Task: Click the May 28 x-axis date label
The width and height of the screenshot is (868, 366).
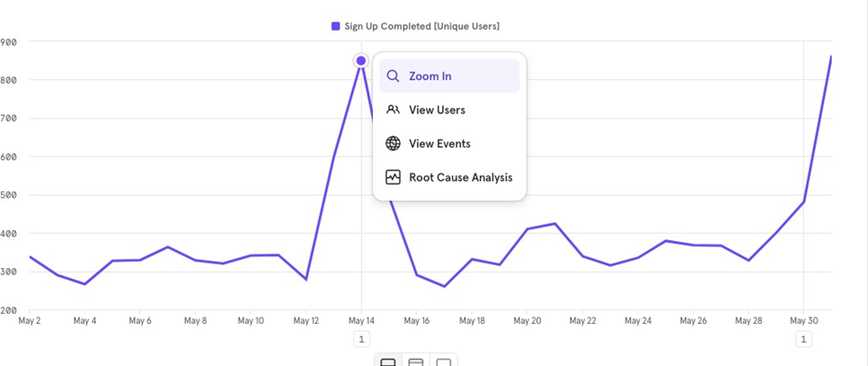Action: [748, 320]
